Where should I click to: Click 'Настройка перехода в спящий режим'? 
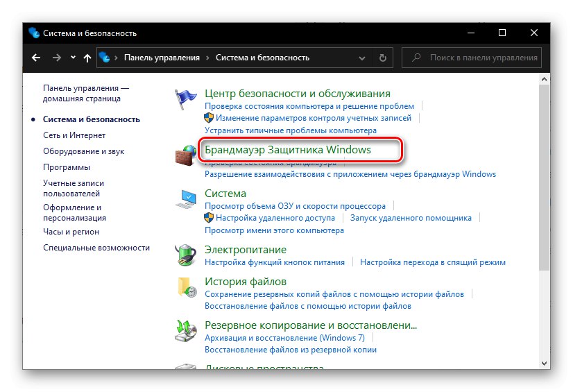[x=433, y=262]
